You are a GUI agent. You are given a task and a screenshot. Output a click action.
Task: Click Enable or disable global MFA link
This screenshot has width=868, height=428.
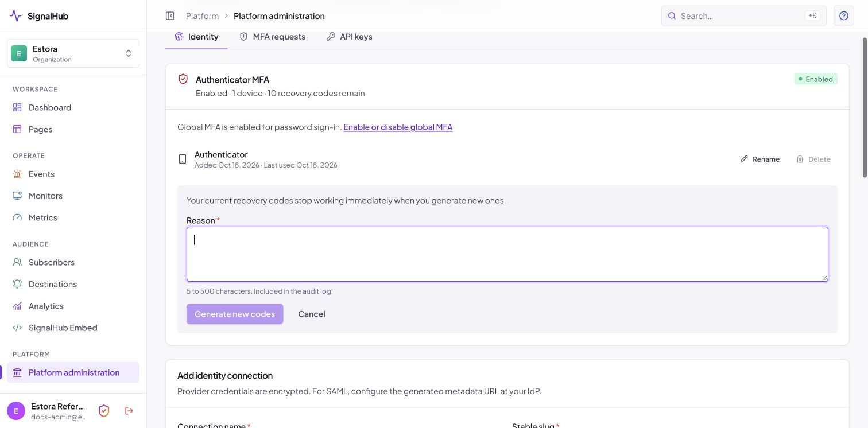pyautogui.click(x=398, y=127)
